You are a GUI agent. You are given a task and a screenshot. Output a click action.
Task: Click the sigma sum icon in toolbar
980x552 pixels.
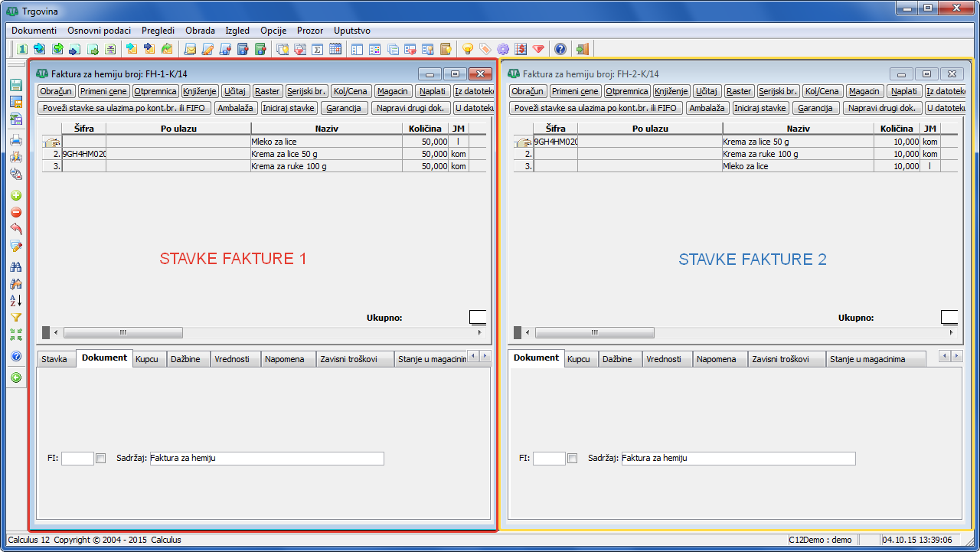click(x=318, y=49)
